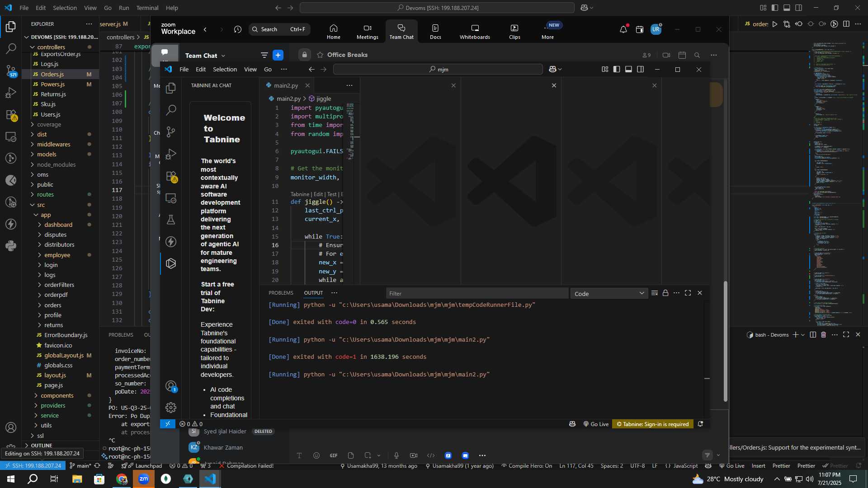
Task: Click Zoom chat window scrollbar
Action: [x=726, y=341]
